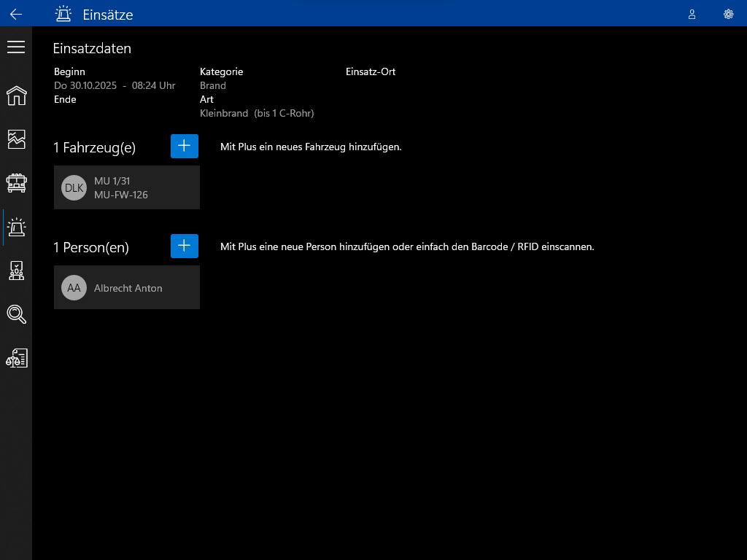Select person card Albrecht Anton
This screenshot has height=560, width=747.
click(127, 287)
